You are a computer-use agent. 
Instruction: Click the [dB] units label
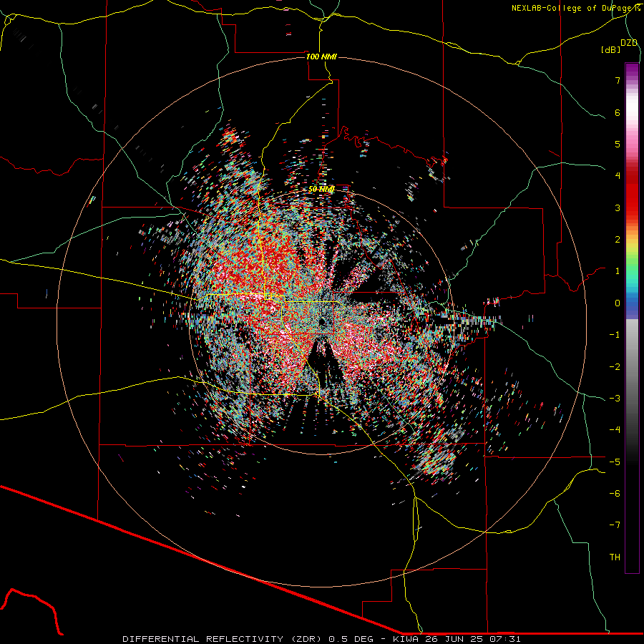610,49
